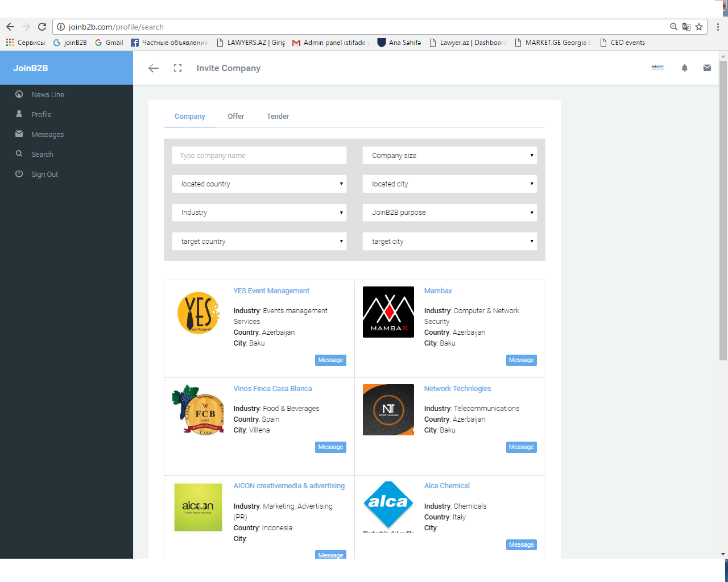Open the Ana Səhifə bookmark
This screenshot has height=582, width=728.
399,43
